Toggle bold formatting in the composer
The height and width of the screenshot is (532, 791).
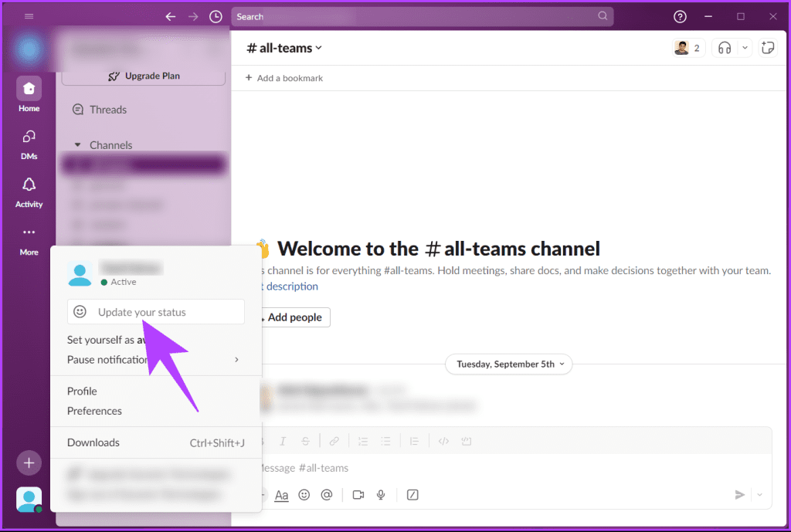tap(260, 441)
